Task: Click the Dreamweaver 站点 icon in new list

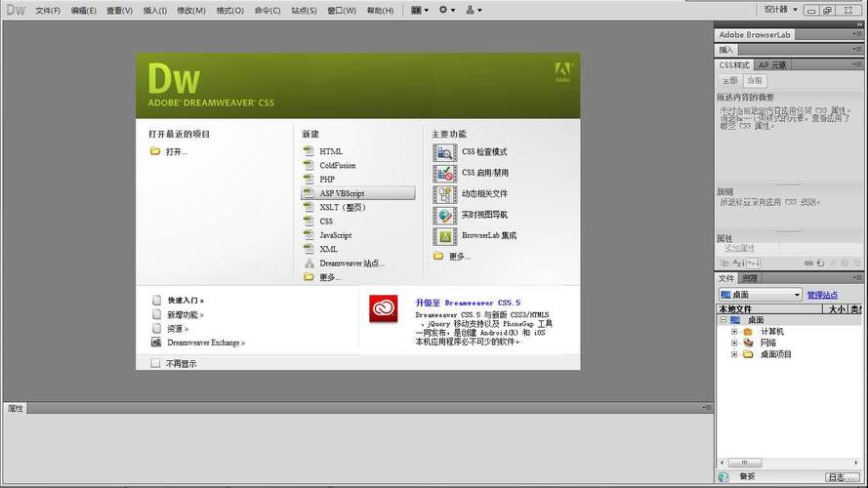Action: tap(309, 264)
